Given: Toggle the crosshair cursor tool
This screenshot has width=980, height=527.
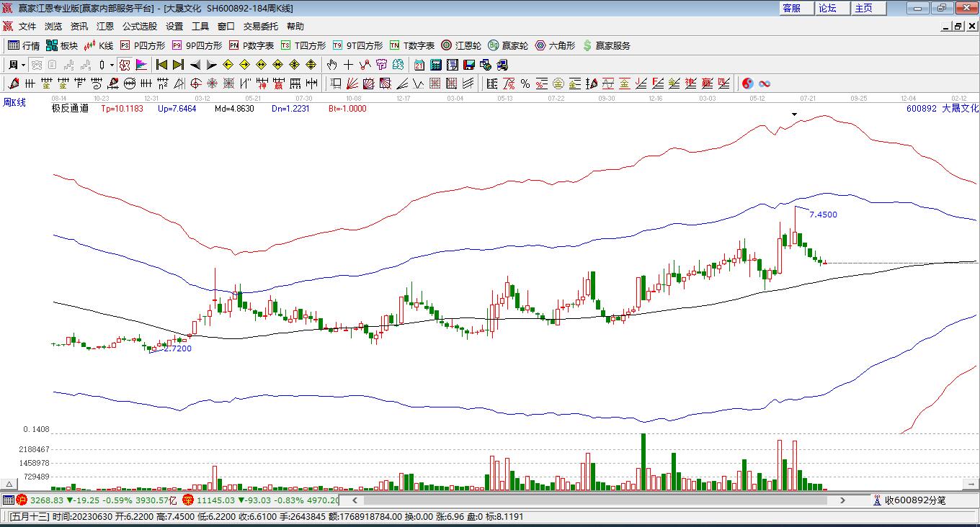Looking at the screenshot, I should pos(349,65).
